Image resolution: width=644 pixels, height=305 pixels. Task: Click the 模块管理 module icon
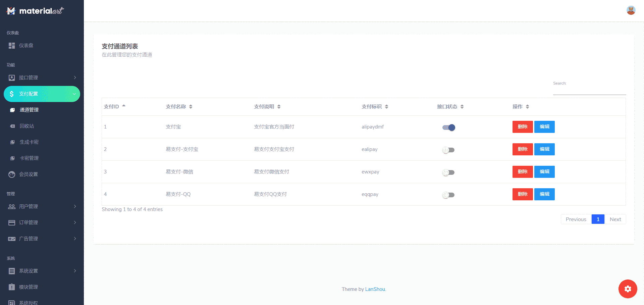tap(12, 287)
